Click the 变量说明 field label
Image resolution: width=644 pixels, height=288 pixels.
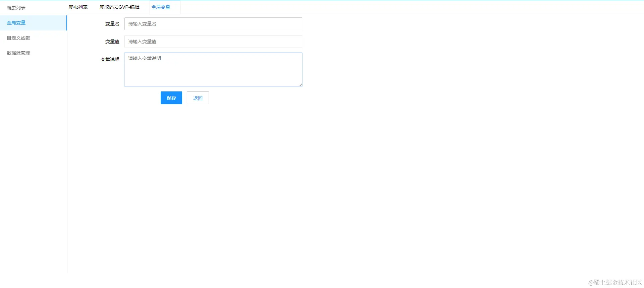(x=110, y=59)
